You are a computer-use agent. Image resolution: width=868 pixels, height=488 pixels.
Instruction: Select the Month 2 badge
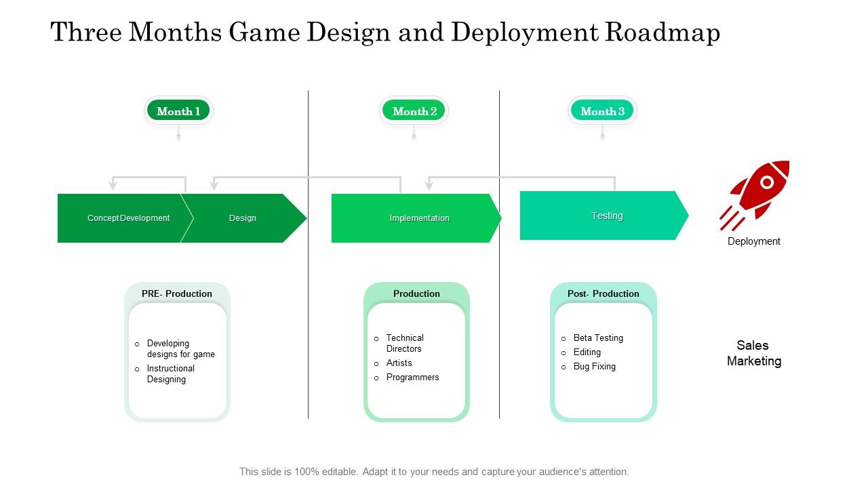[414, 111]
